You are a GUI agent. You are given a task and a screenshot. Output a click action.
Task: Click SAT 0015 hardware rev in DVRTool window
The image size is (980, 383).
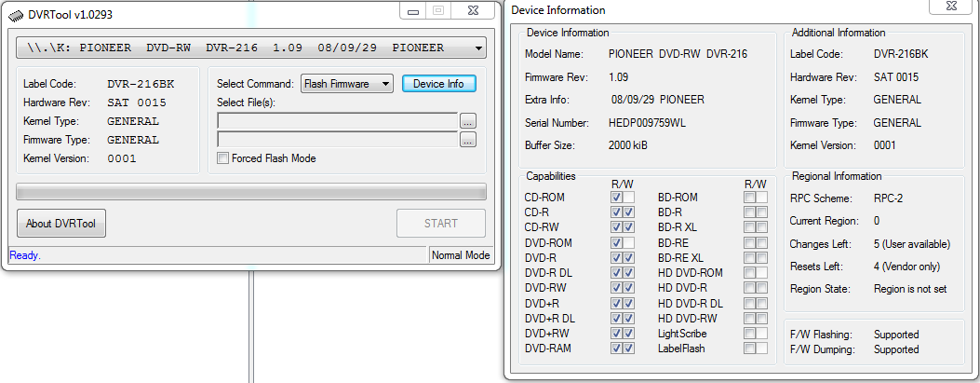tap(136, 103)
